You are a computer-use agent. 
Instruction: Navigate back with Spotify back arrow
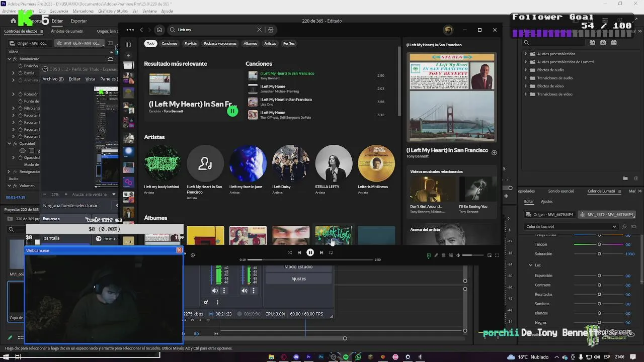point(141,30)
